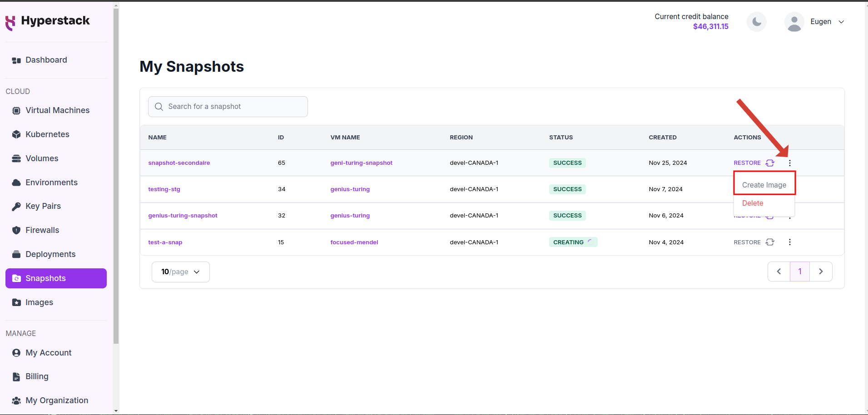
Task: Open the Snapshots section icon in sidebar
Action: pos(16,278)
